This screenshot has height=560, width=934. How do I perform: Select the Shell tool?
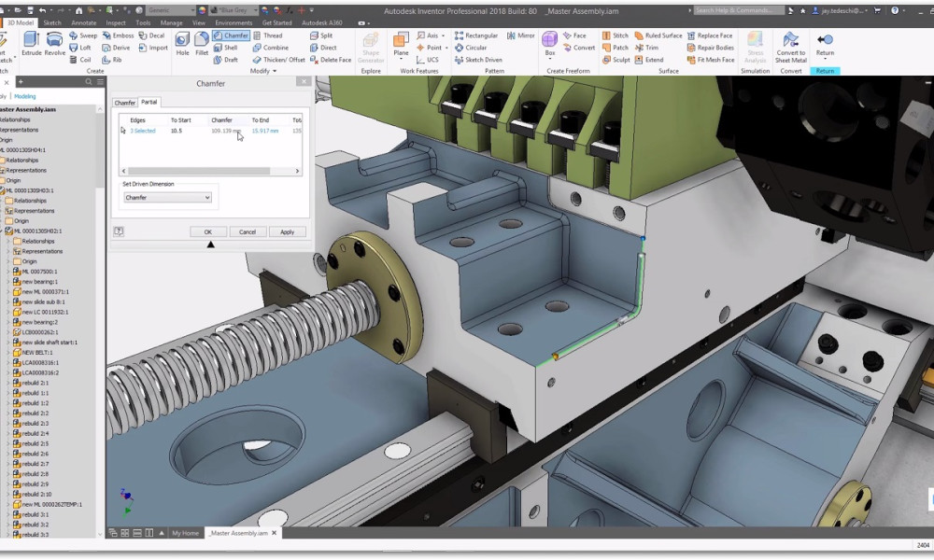(x=226, y=48)
